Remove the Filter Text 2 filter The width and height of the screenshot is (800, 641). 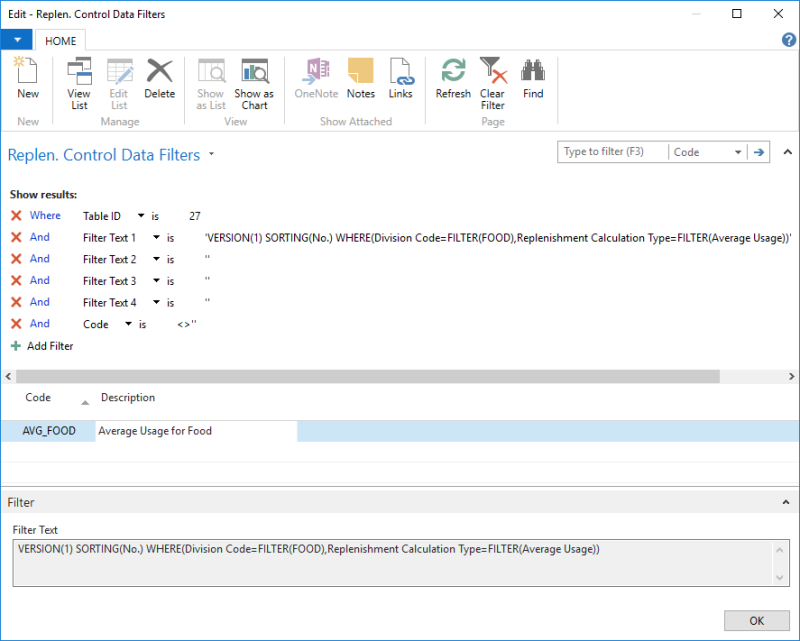tap(16, 259)
